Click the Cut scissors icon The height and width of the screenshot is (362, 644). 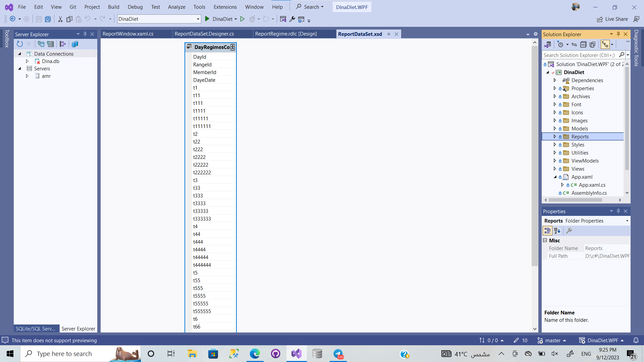(x=60, y=19)
